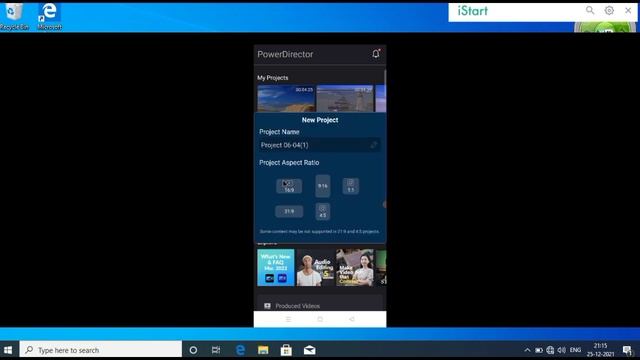The width and height of the screenshot is (640, 360).
Task: Open Make Video Content tutorial card
Action: (355, 267)
